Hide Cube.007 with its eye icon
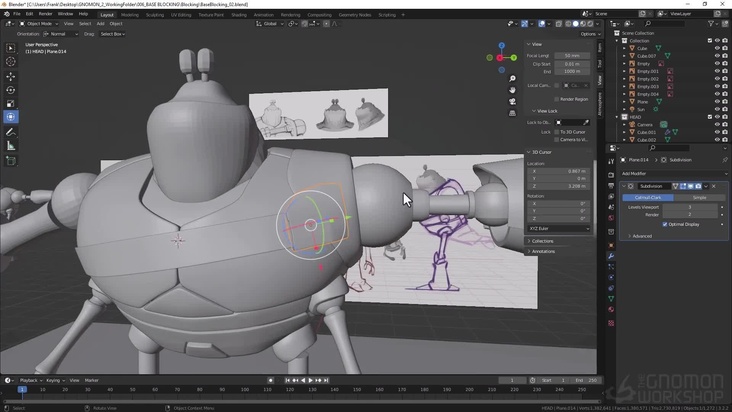The width and height of the screenshot is (732, 412). 717,56
